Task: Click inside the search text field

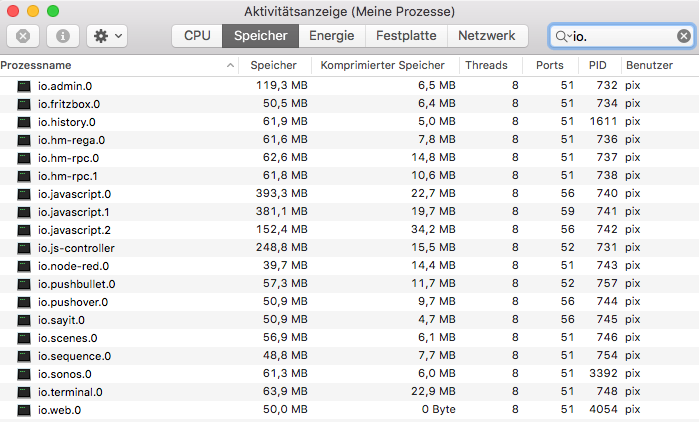Action: click(x=620, y=36)
